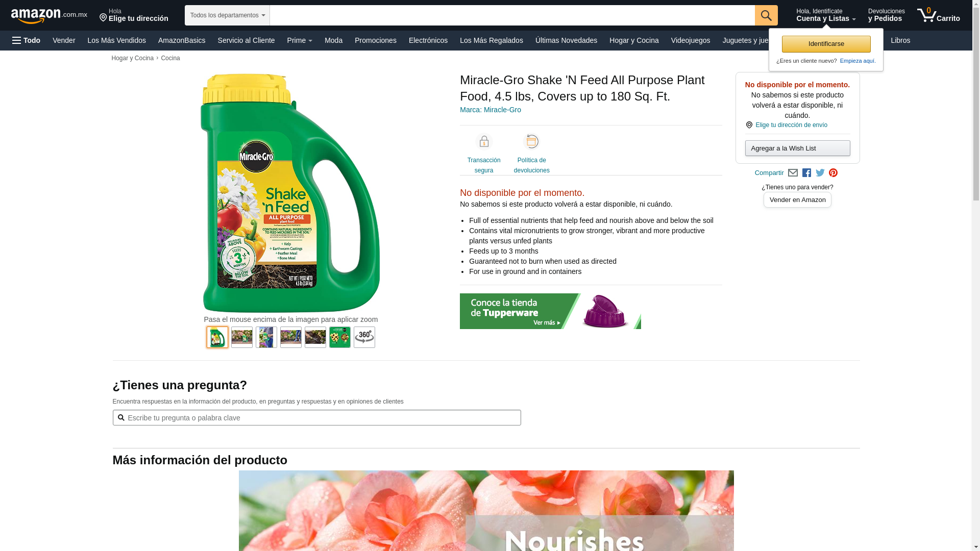Open the Todo hamburger menu
Image resolution: width=980 pixels, height=551 pixels.
pyautogui.click(x=26, y=40)
